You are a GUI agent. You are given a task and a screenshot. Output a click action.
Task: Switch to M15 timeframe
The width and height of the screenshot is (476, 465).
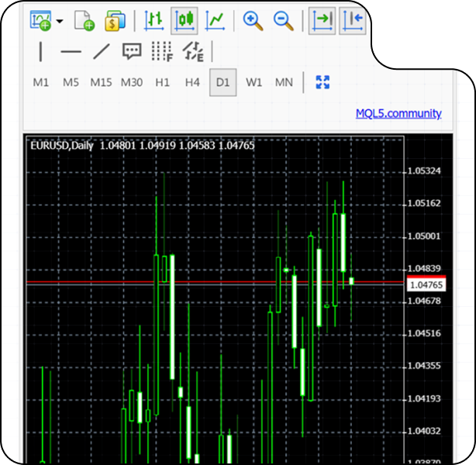point(101,82)
